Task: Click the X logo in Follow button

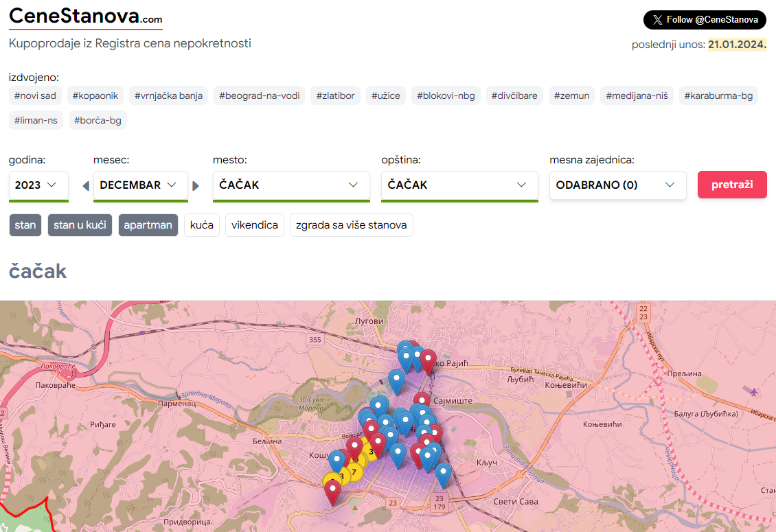Action: [658, 20]
